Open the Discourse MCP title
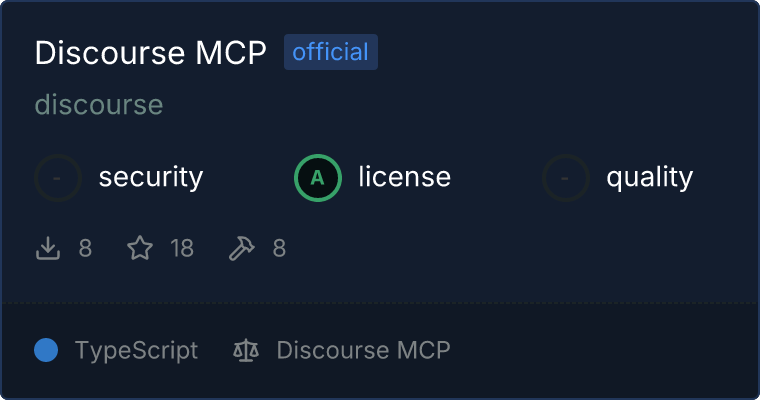760x400 pixels. click(x=151, y=52)
